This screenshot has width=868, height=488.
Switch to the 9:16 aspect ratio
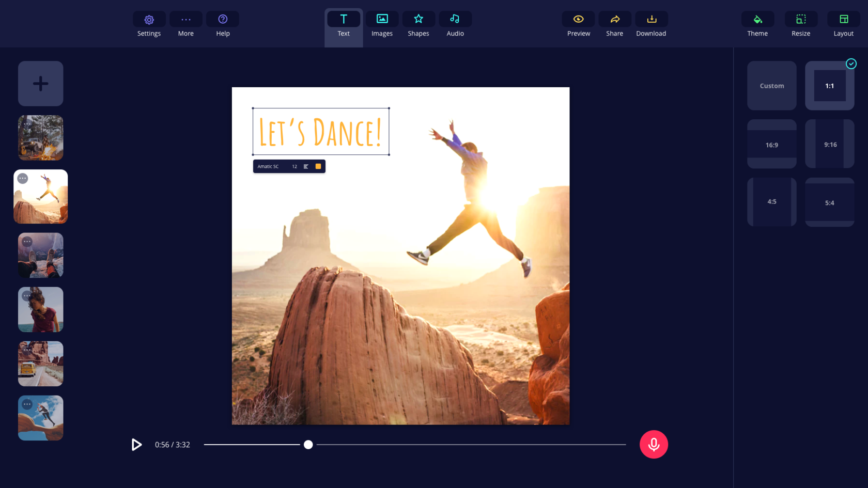[x=829, y=145]
